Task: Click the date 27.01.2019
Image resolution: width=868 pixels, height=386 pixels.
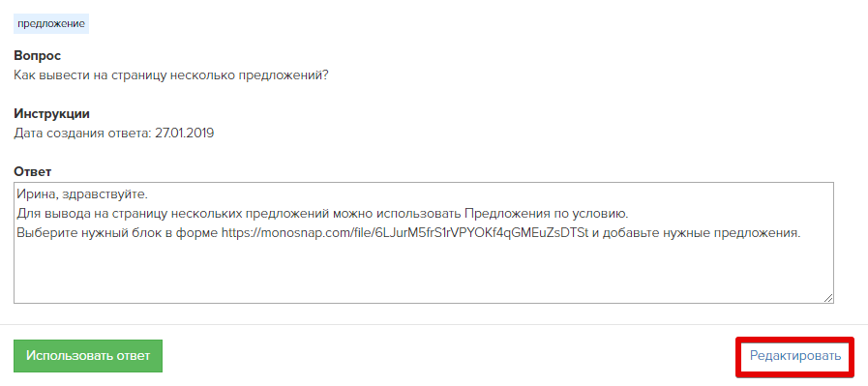Action: coord(184,134)
